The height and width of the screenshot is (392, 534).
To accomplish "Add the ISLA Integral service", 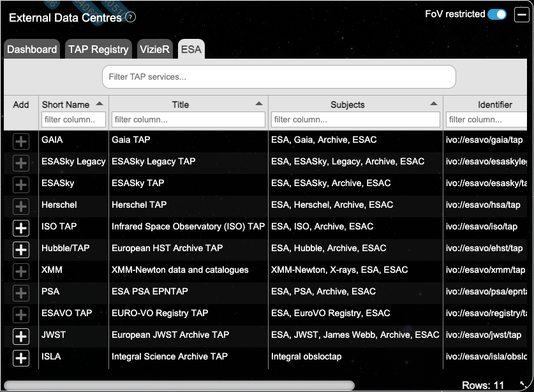I will [x=21, y=358].
